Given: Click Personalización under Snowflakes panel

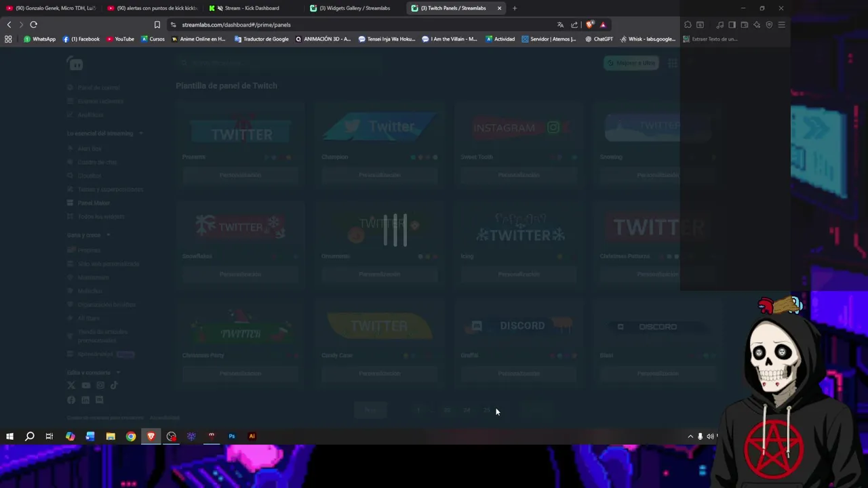Looking at the screenshot, I should 240,274.
